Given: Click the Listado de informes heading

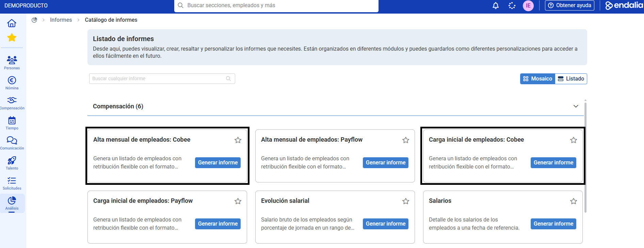Looking at the screenshot, I should pos(123,39).
